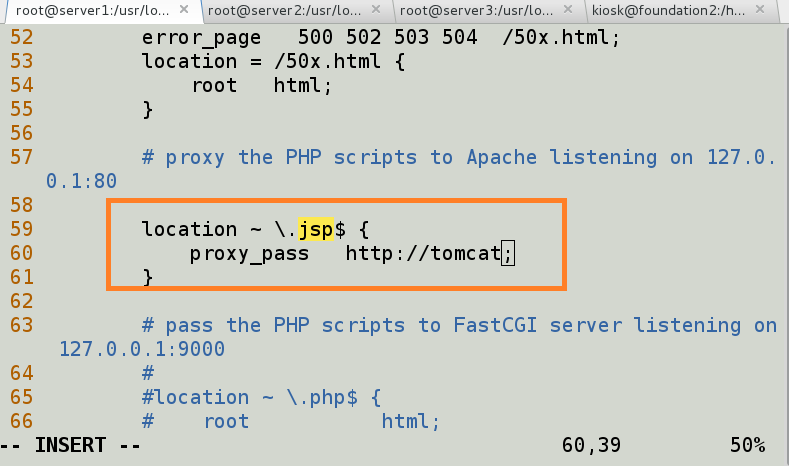This screenshot has height=466, width=789.
Task: Click line number 62
Action: coord(22,301)
